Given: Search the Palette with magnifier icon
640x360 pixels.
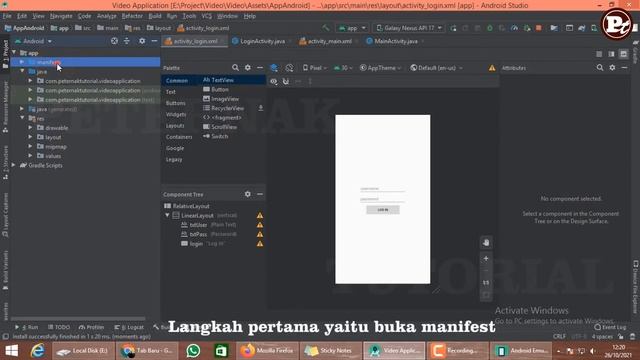Looking at the screenshot, I should point(236,68).
